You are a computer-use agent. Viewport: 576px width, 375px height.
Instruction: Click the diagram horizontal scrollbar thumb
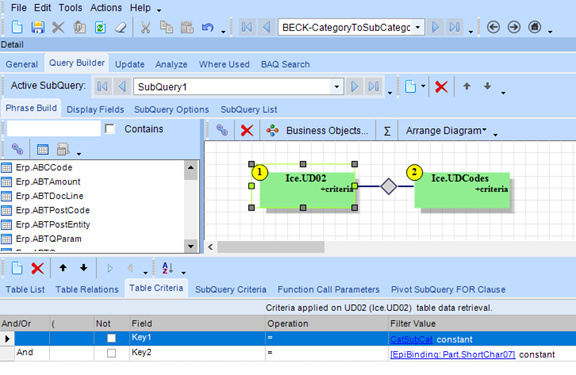click(x=271, y=247)
